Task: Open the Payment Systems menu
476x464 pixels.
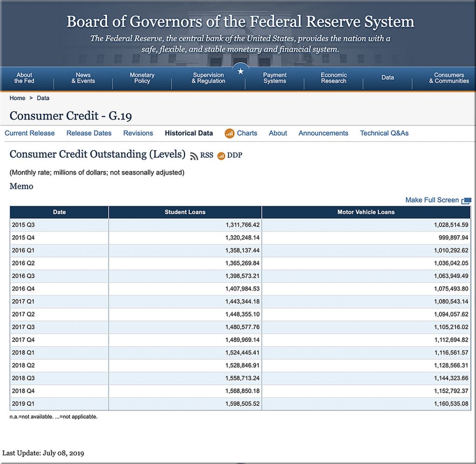Action: tap(275, 78)
